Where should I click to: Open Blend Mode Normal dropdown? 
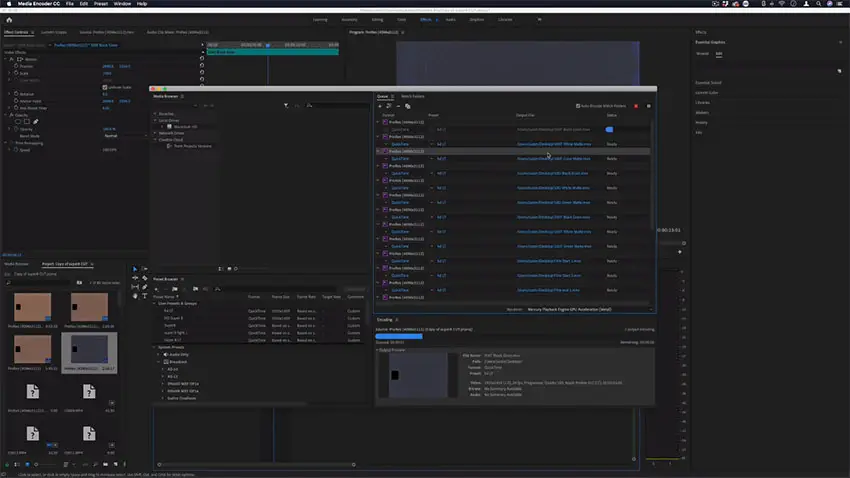coord(124,136)
